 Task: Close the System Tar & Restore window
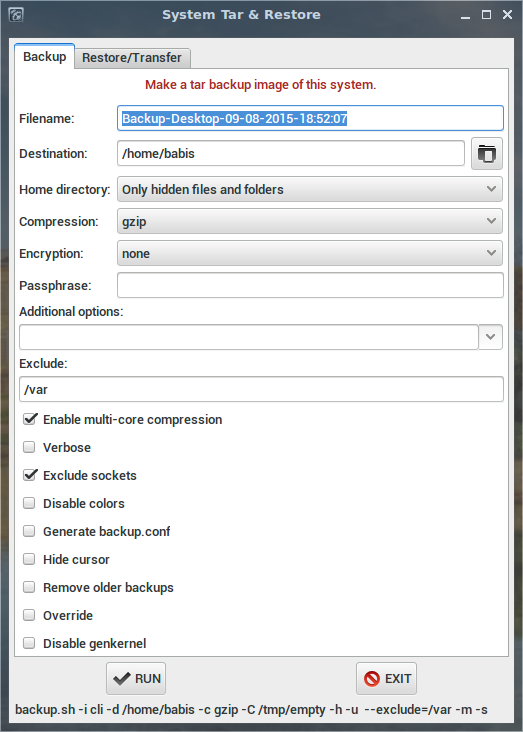(x=508, y=15)
